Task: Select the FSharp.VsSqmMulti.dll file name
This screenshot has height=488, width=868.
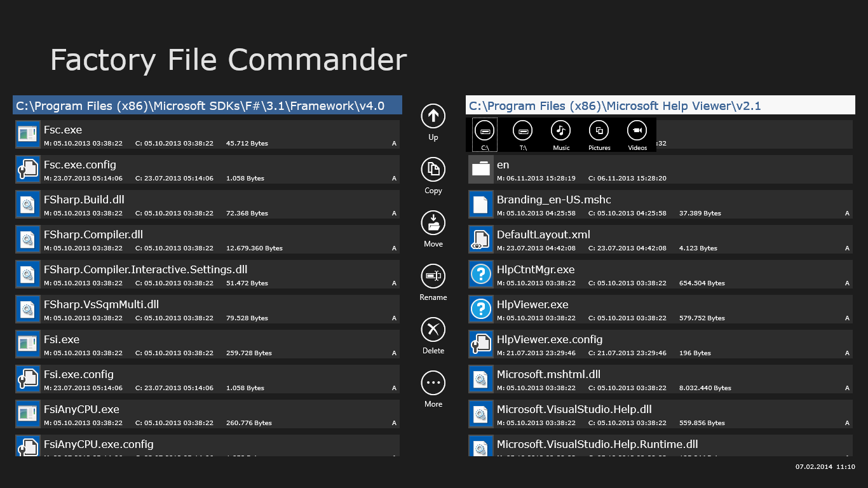Action: tap(101, 304)
